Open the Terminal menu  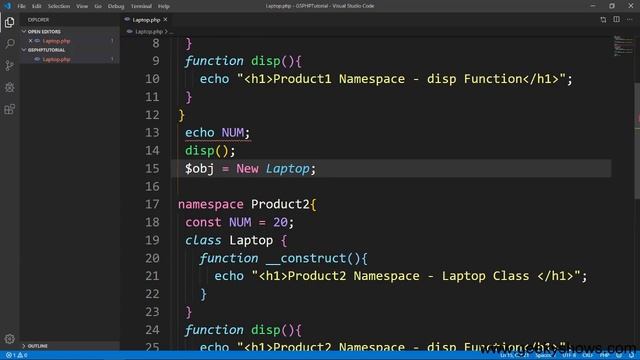141,6
